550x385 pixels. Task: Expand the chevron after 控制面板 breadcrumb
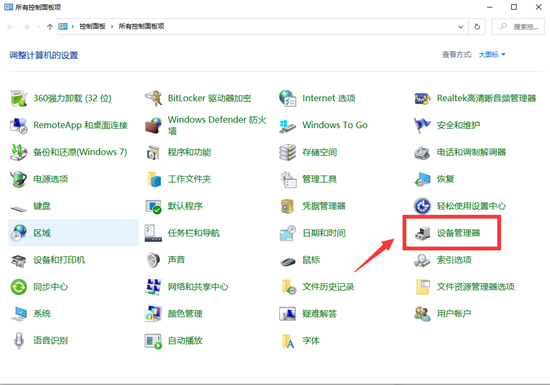tap(112, 27)
